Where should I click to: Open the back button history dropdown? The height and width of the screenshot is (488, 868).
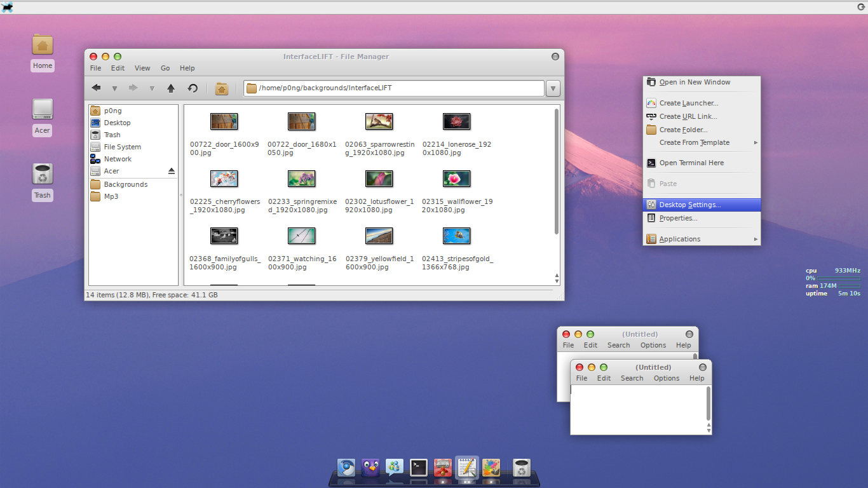tap(113, 88)
